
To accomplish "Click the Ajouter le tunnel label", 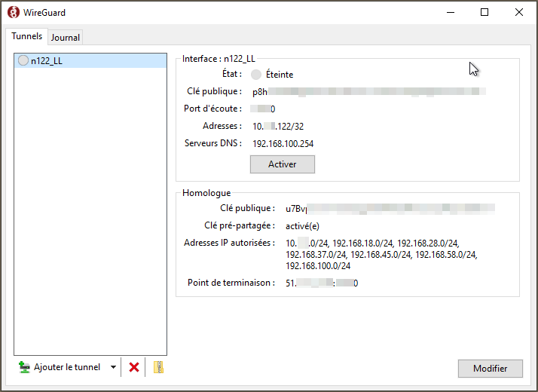I will pyautogui.click(x=66, y=367).
